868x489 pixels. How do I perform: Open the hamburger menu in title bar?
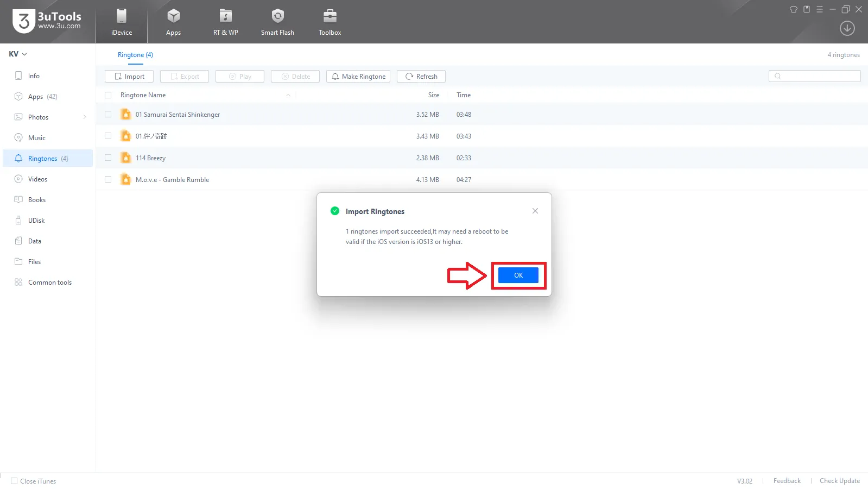(x=819, y=9)
